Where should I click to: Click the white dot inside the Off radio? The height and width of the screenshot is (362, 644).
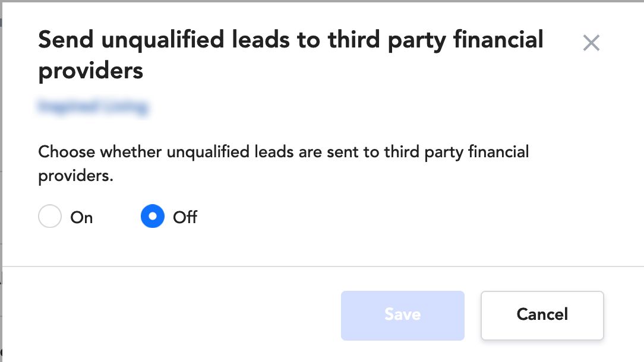click(x=152, y=216)
